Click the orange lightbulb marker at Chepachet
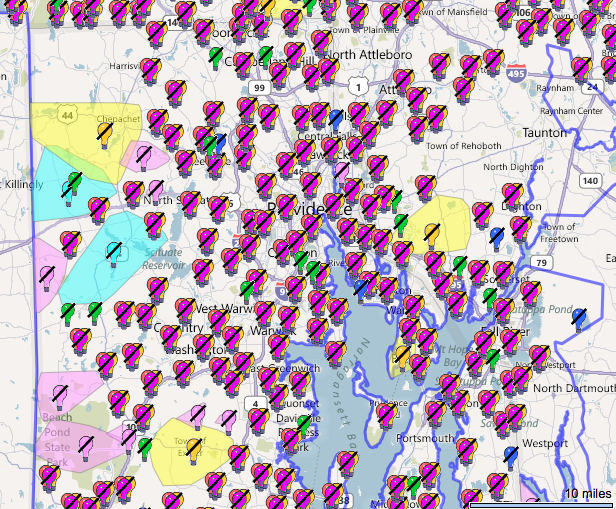616x509 pixels. 104,135
